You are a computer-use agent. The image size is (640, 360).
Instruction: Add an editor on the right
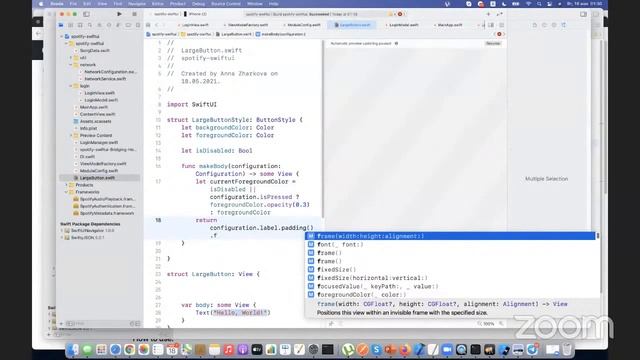501,25
